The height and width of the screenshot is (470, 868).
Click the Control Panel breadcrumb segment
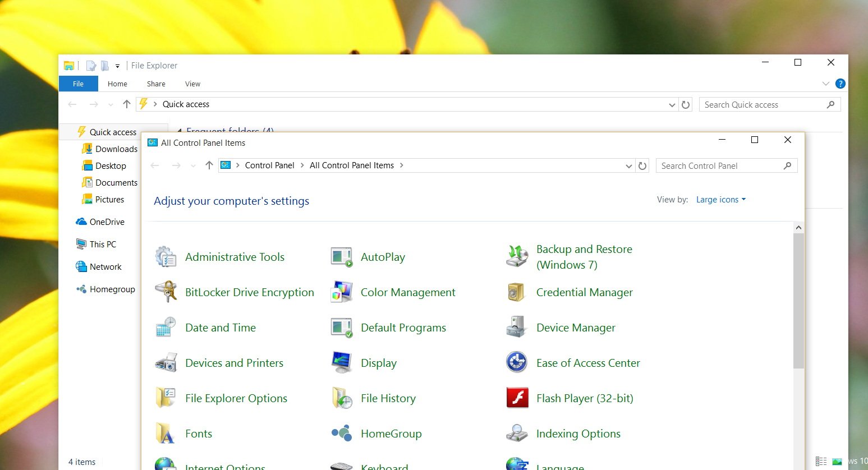point(270,165)
